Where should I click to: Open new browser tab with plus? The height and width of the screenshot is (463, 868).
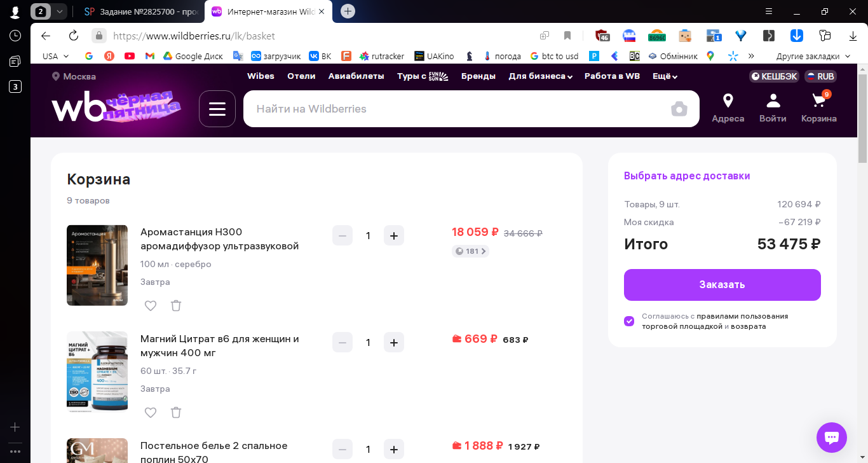[348, 11]
